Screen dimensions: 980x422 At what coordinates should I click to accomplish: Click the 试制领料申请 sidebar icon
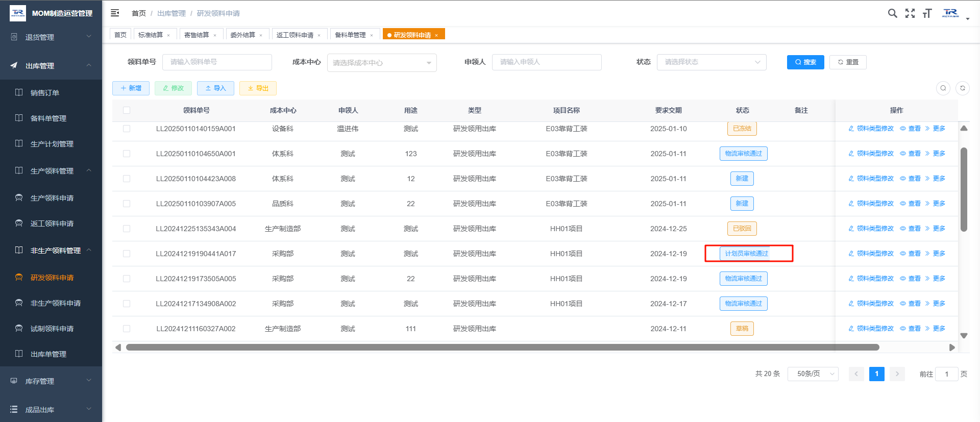pyautogui.click(x=19, y=328)
